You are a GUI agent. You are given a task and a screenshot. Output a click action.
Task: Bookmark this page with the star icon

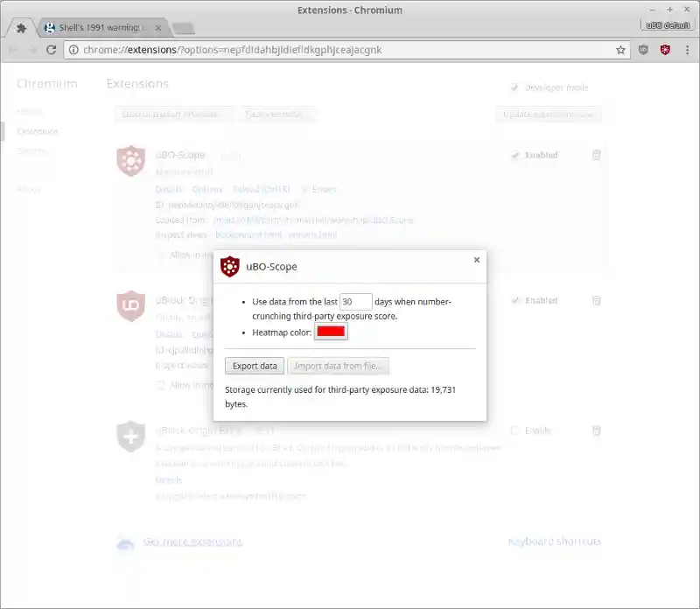[620, 50]
